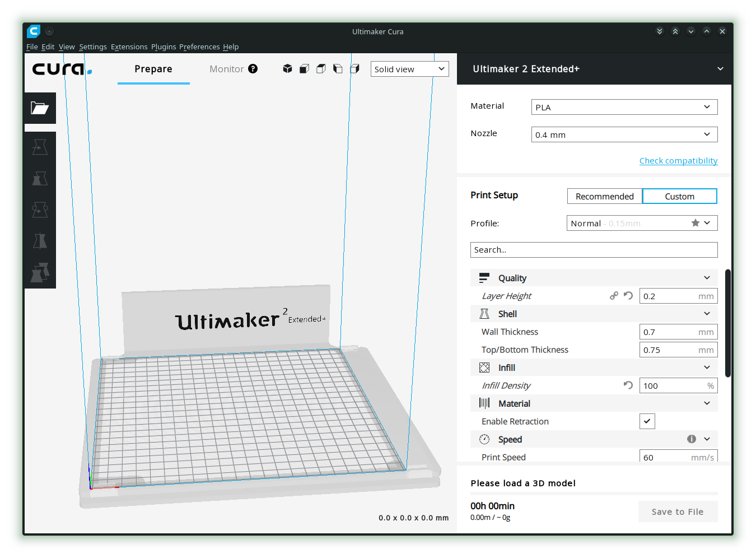Select the Scale tool in the sidebar
The height and width of the screenshot is (558, 756).
(x=40, y=178)
